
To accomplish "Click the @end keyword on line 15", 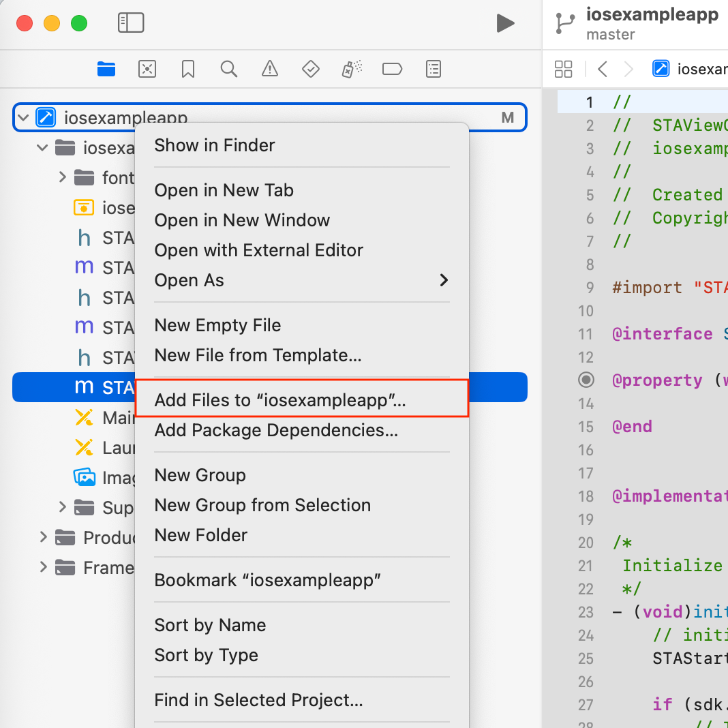I will point(632,427).
